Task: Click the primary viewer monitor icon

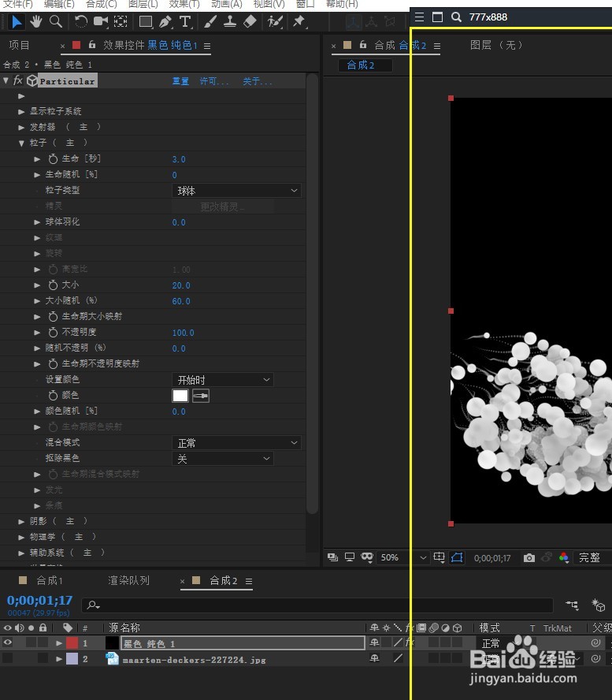Action: click(350, 557)
